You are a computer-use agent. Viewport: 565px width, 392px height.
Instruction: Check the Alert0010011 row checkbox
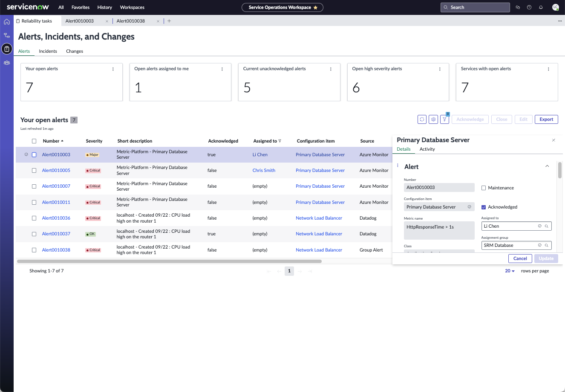pos(34,202)
